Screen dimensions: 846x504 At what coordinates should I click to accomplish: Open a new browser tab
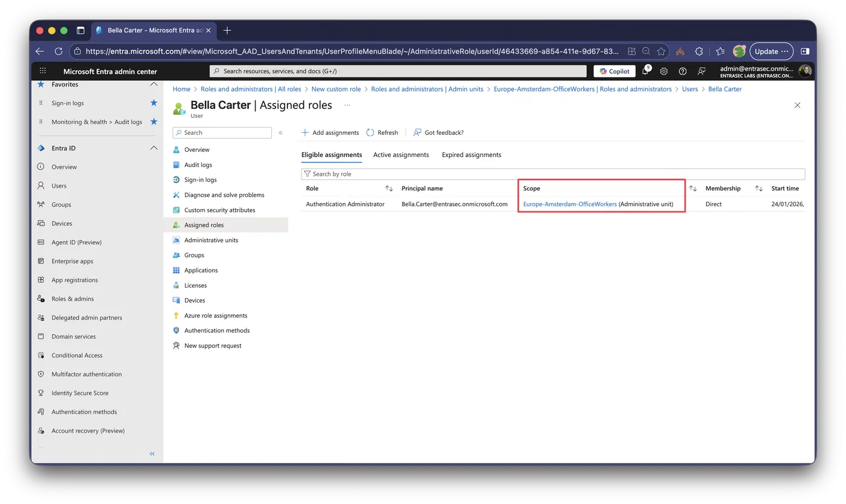tap(227, 30)
